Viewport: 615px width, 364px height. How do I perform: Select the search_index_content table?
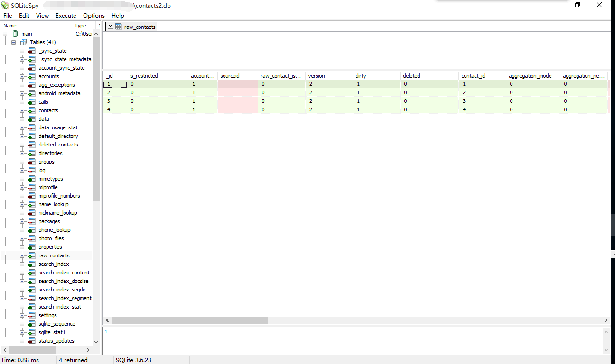[64, 273]
